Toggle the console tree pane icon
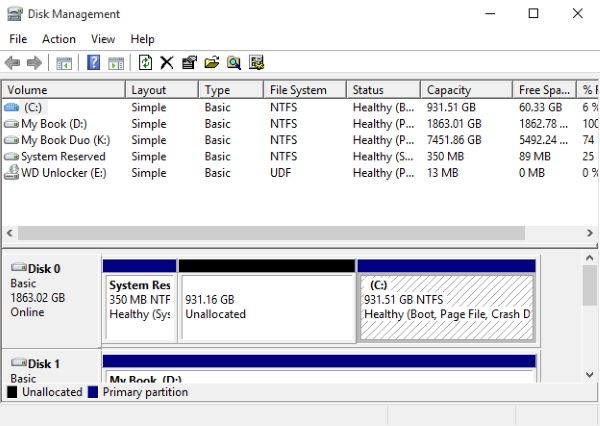The width and height of the screenshot is (600, 426). 64,63
